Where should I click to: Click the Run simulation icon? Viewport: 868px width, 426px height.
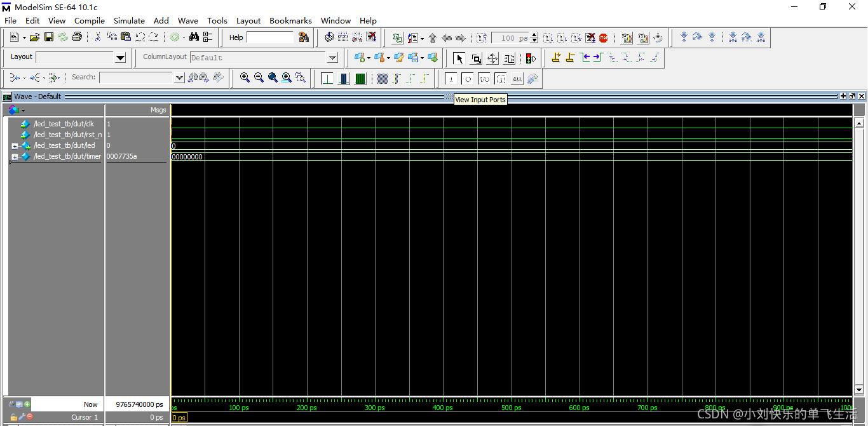pyautogui.click(x=548, y=38)
